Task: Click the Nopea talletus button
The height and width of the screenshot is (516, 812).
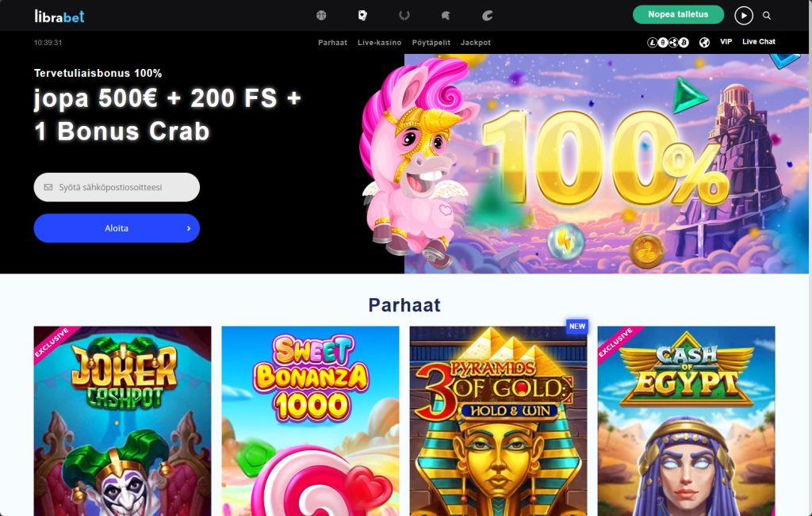Action: point(678,14)
